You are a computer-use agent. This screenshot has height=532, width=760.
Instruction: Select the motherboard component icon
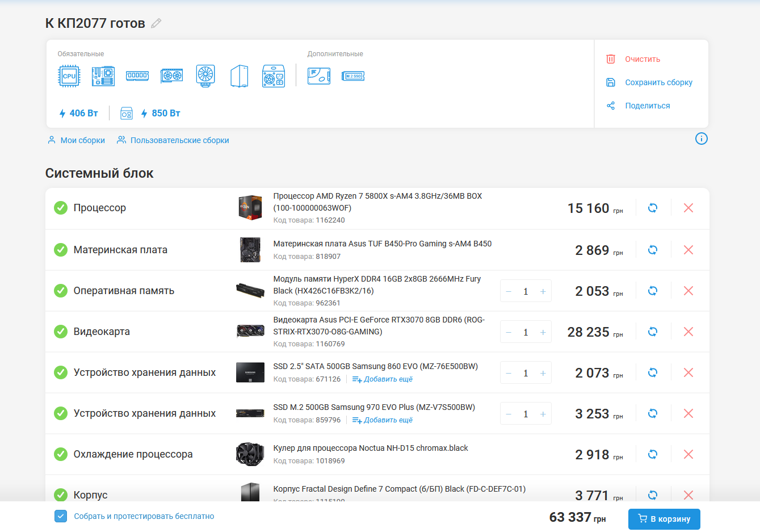click(103, 76)
